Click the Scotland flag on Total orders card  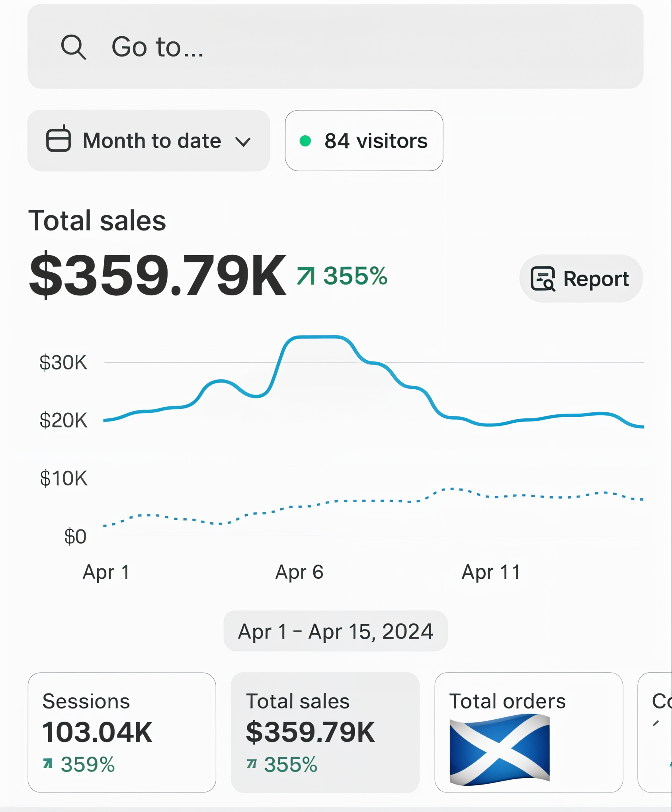tap(500, 750)
